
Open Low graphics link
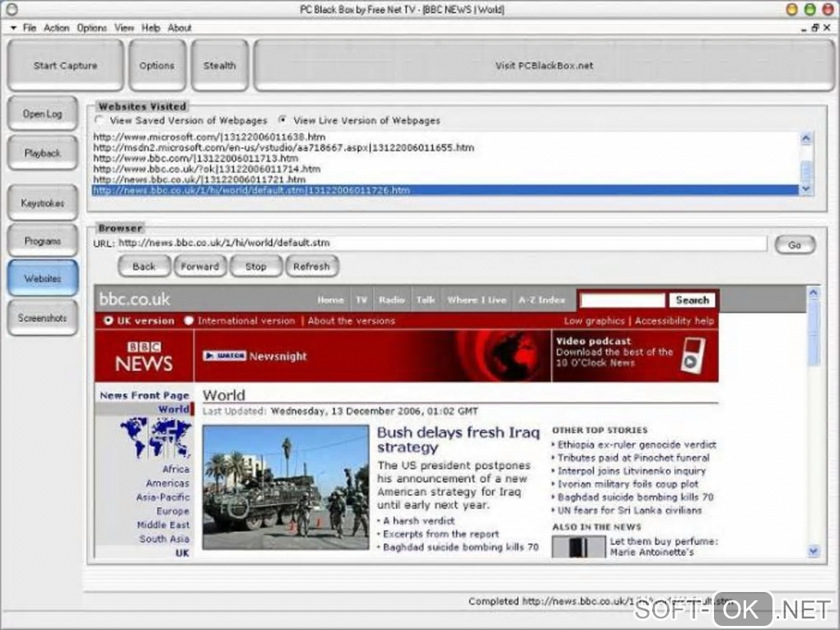[x=594, y=321]
